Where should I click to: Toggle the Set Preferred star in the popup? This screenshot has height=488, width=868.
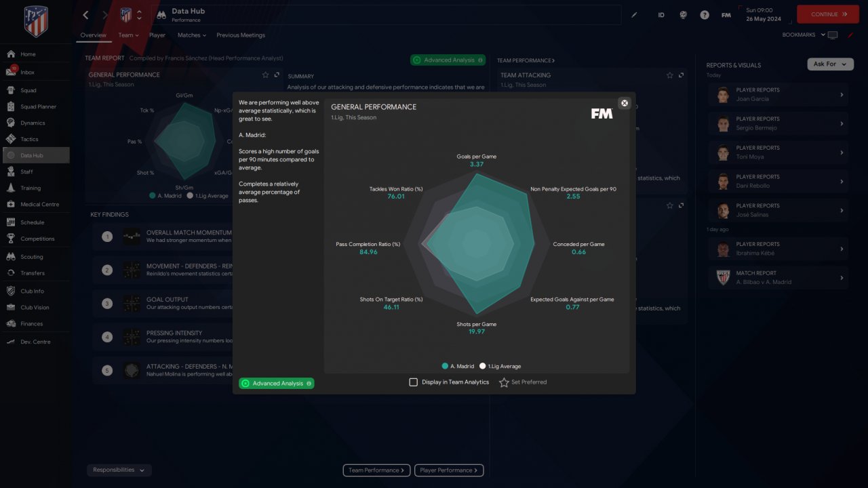[x=504, y=382]
